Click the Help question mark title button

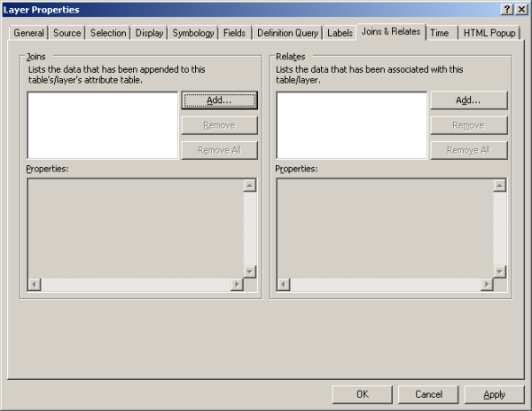tap(506, 9)
